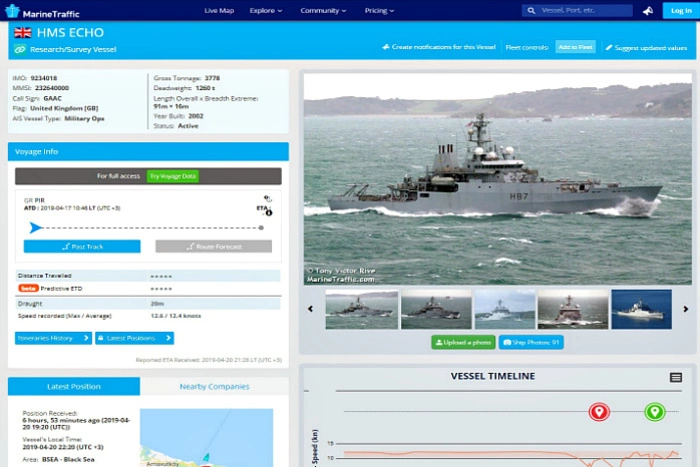Click Upload a photo button
The image size is (700, 467).
463,342
